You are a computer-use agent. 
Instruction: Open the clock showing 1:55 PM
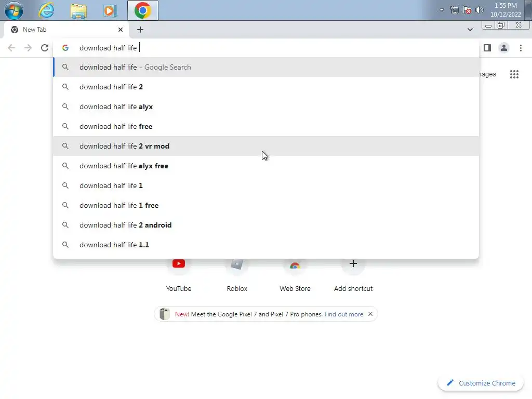click(x=506, y=10)
